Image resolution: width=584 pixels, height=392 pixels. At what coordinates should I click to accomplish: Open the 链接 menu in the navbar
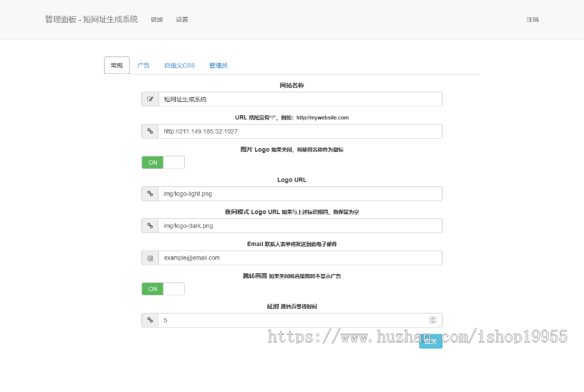point(157,19)
